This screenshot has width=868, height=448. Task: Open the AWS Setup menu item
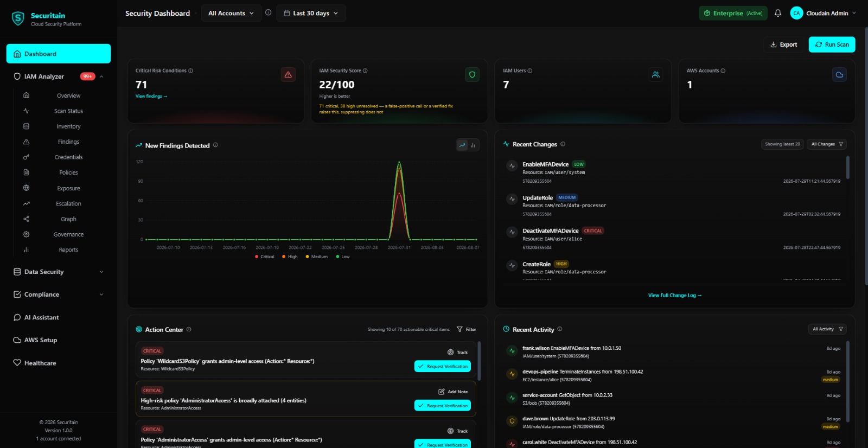58,340
